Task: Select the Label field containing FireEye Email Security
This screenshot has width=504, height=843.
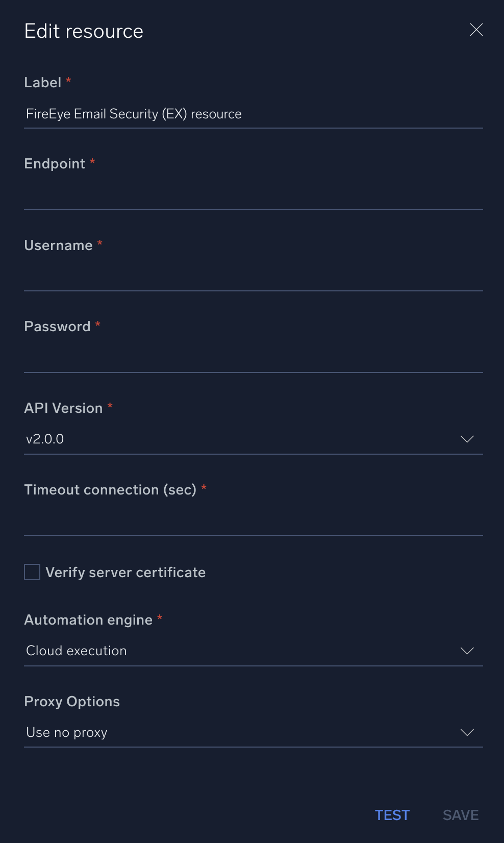Action: point(254,114)
